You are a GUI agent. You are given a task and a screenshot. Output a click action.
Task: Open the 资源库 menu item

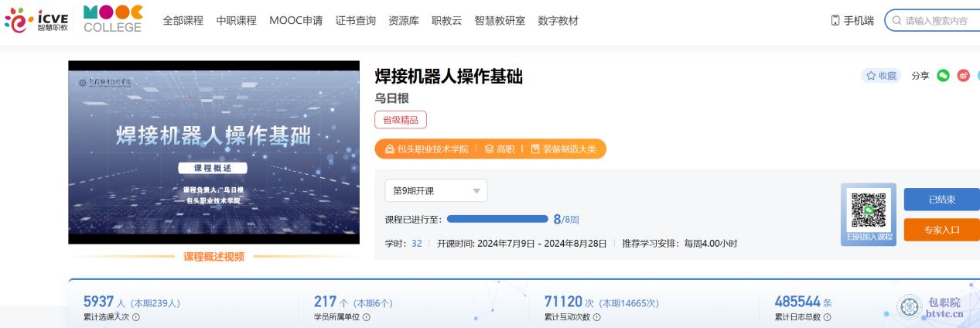404,21
